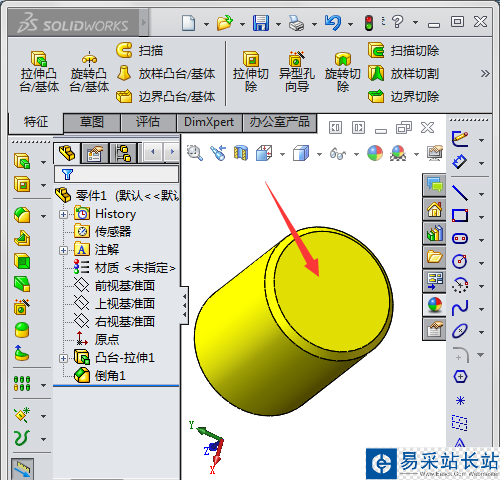Open file with the folder icon
Image resolution: width=500 pixels, height=480 pixels.
(225, 23)
